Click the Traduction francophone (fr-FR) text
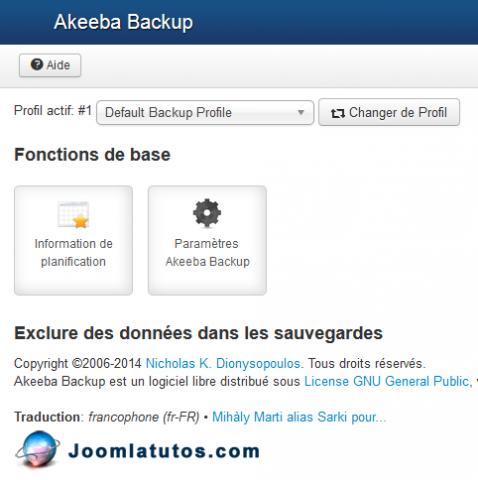 click(107, 417)
